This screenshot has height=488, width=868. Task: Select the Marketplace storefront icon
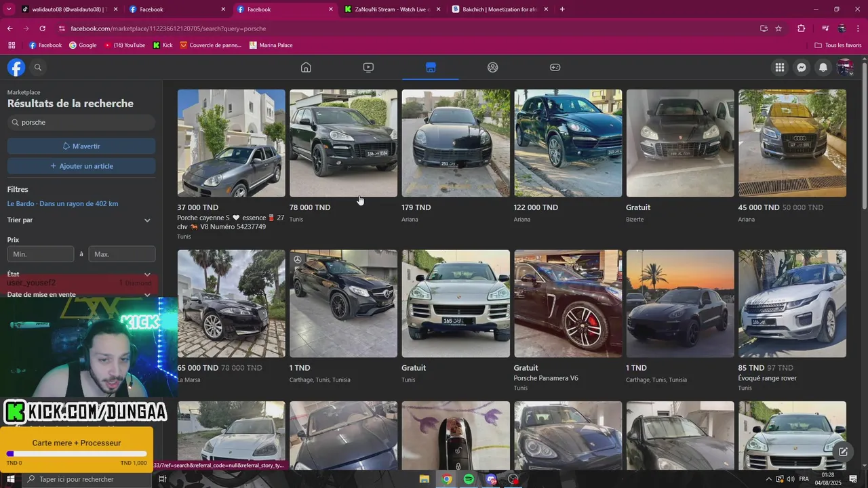coord(431,67)
